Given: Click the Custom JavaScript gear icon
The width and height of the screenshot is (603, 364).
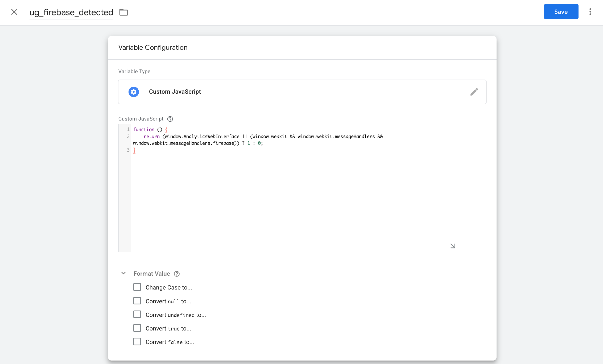Looking at the screenshot, I should (134, 92).
